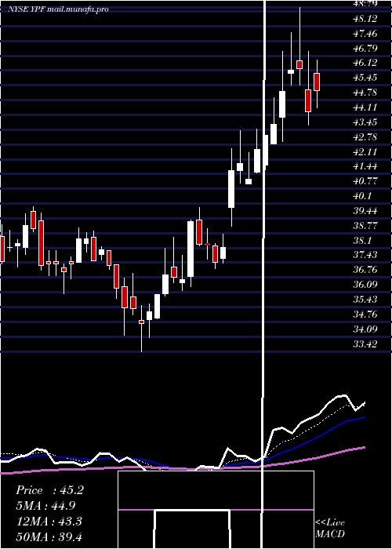Select the 42.78 price axis label
This screenshot has height=549, width=392.
[365, 137]
